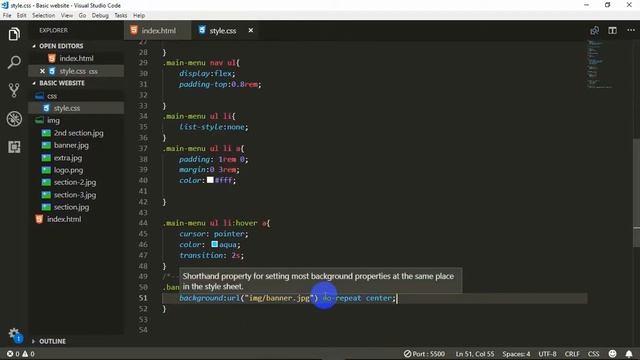
Task: Open the View menu
Action: 67,16
